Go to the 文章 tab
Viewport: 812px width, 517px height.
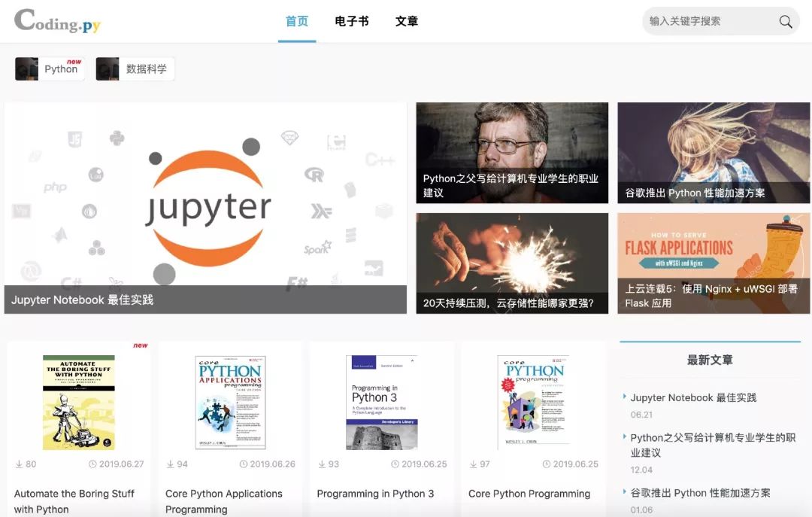407,21
